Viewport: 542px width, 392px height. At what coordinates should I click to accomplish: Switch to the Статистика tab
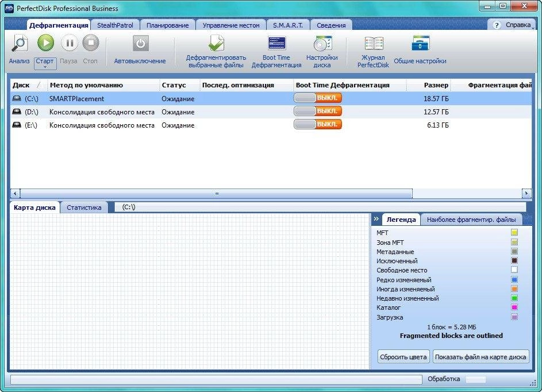84,207
